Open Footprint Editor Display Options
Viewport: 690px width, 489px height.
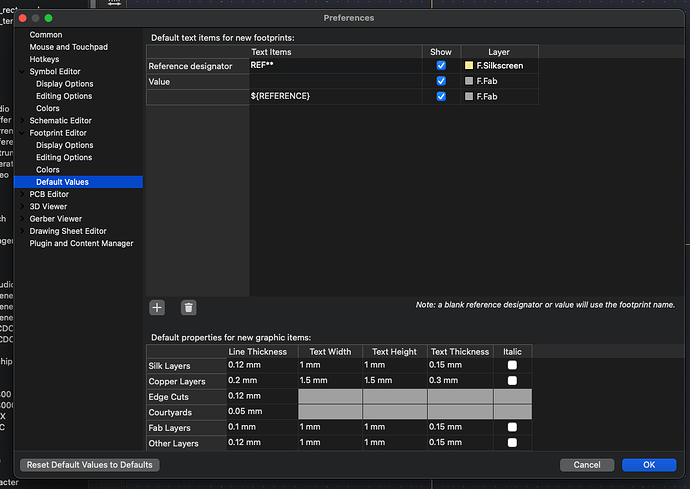[x=65, y=145]
